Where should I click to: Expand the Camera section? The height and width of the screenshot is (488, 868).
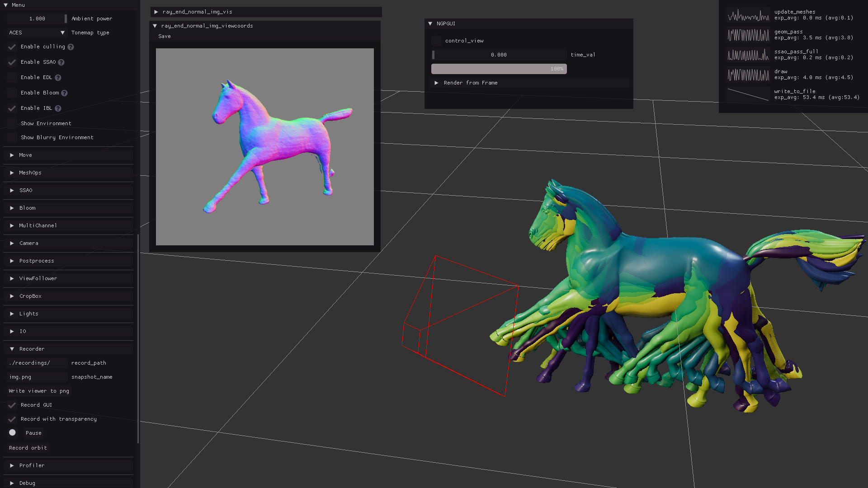[28, 243]
